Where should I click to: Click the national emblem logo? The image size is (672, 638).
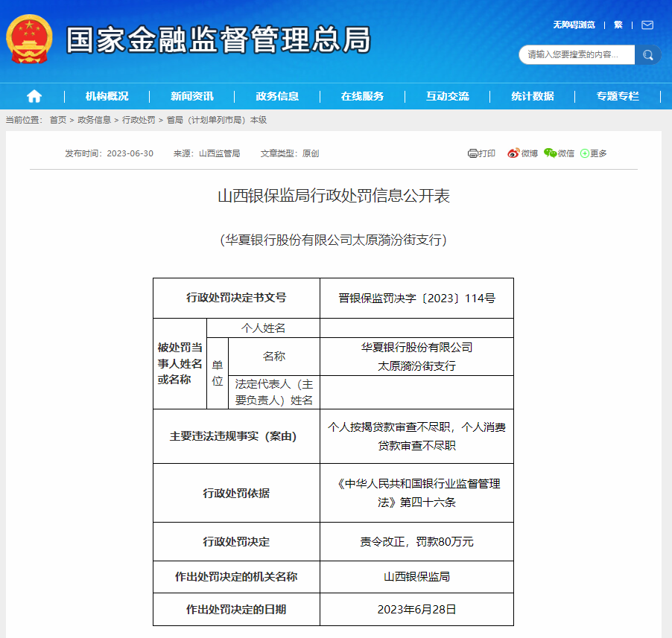coord(29,39)
